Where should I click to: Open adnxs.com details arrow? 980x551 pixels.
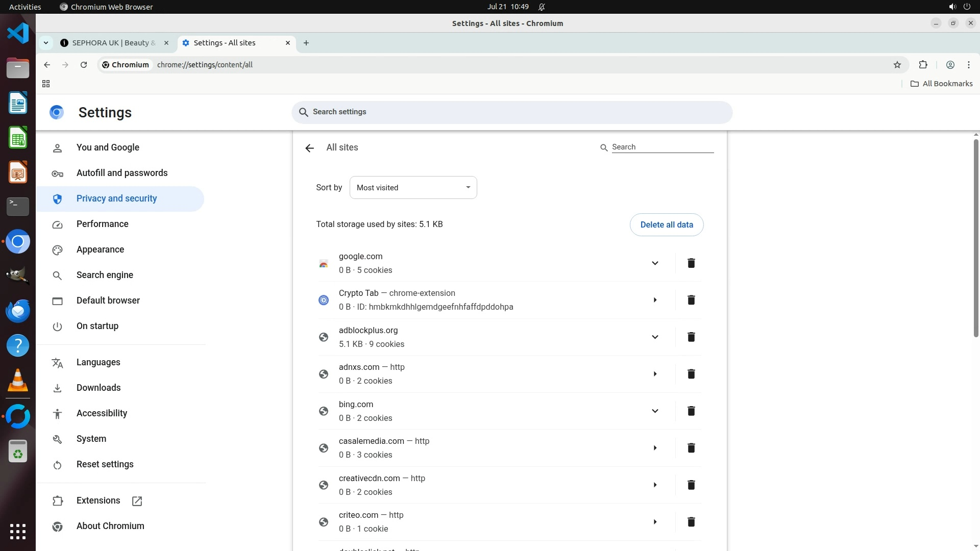pyautogui.click(x=655, y=374)
